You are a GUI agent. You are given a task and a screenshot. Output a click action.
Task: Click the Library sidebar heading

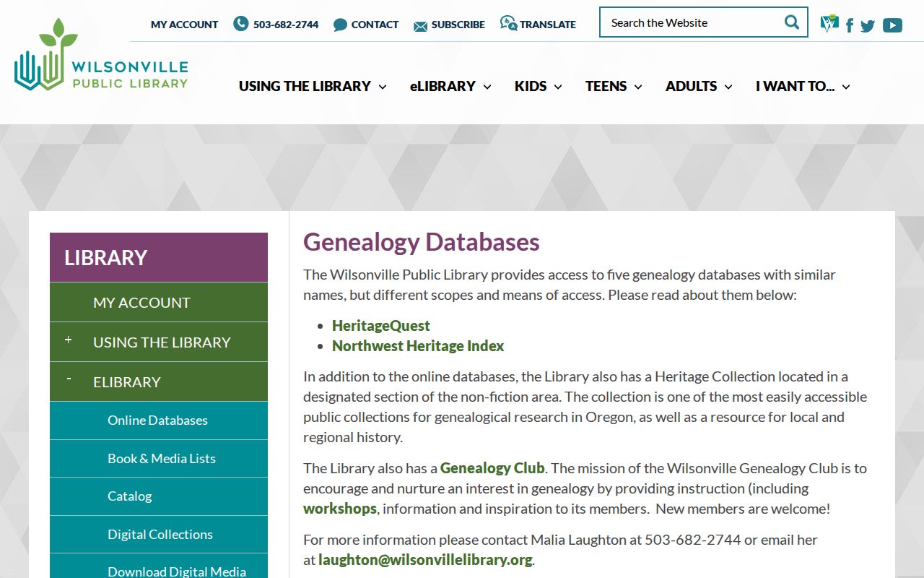click(159, 257)
